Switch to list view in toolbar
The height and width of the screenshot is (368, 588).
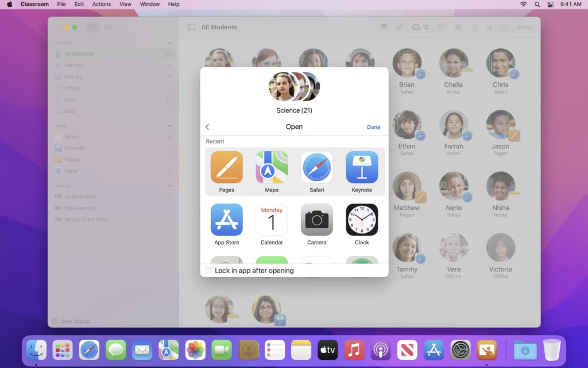pyautogui.click(x=108, y=27)
